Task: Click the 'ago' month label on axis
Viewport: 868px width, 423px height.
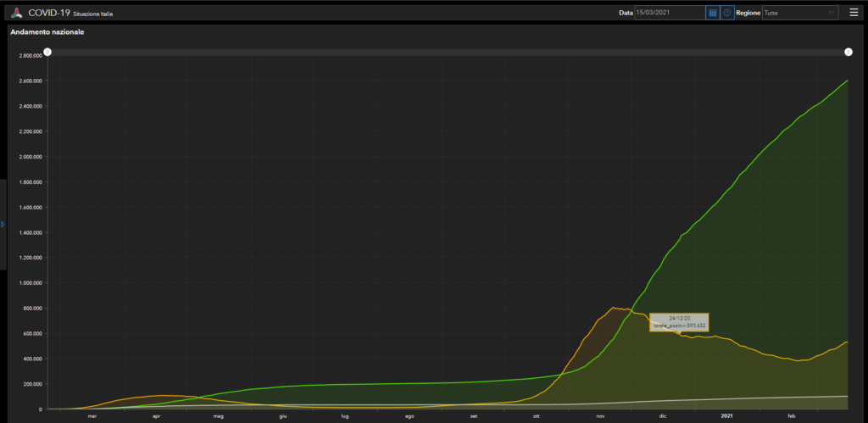Action: pos(409,416)
